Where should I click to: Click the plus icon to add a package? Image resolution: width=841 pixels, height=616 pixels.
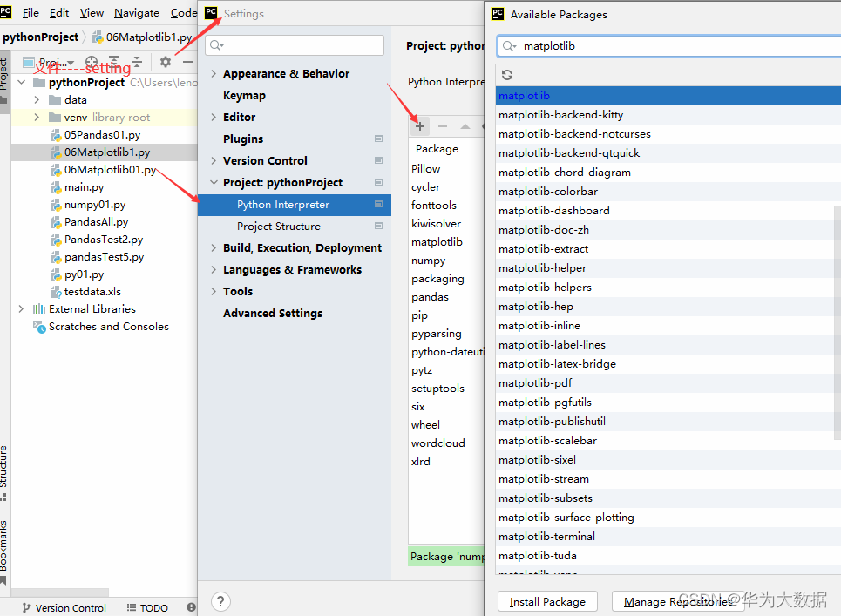(420, 126)
